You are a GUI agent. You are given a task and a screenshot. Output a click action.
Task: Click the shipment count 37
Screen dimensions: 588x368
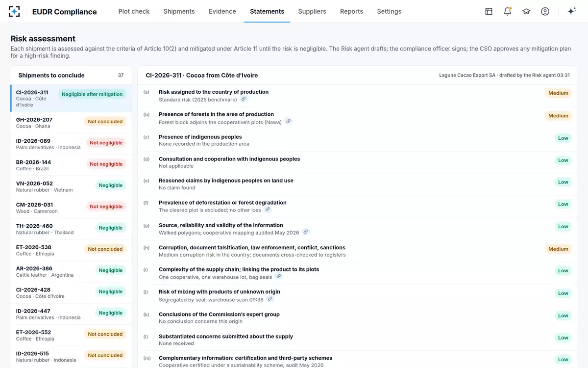click(x=121, y=76)
